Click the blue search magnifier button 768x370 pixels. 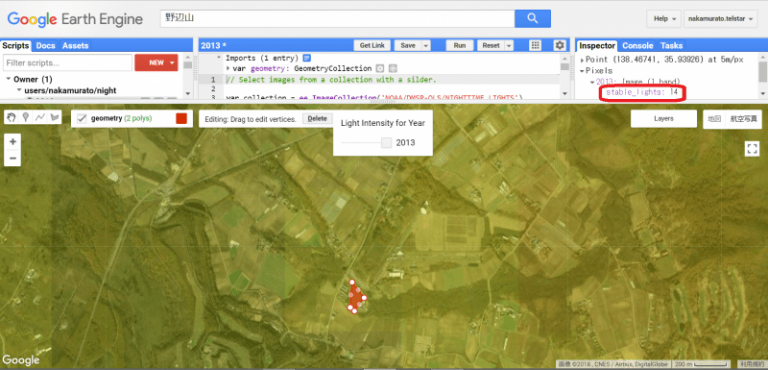[x=532, y=19]
